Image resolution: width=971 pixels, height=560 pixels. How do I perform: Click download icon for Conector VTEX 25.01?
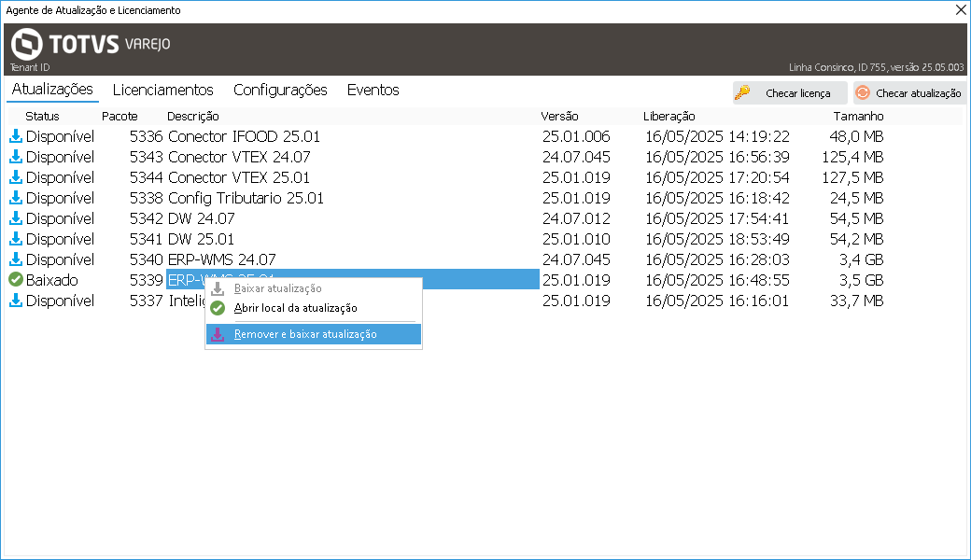pyautogui.click(x=16, y=177)
